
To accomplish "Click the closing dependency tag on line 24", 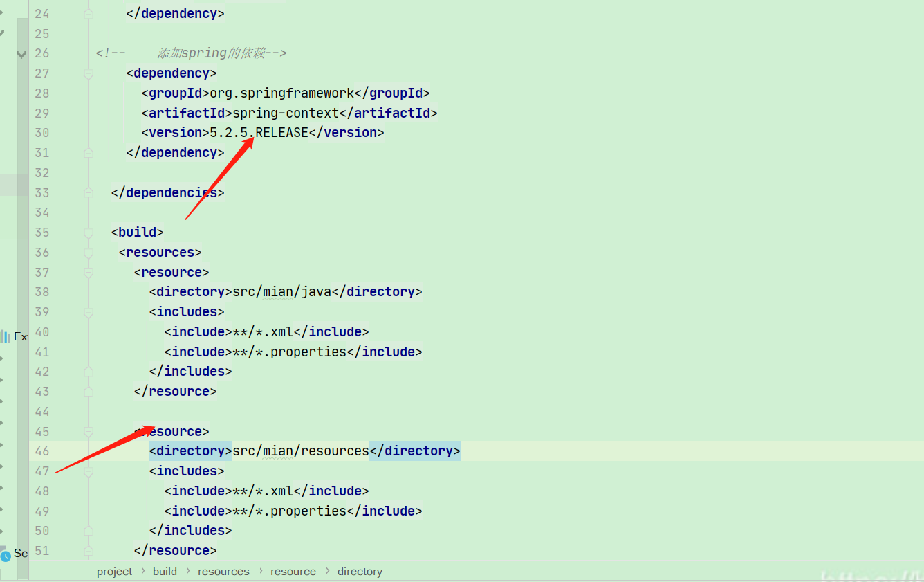I will 176,14.
